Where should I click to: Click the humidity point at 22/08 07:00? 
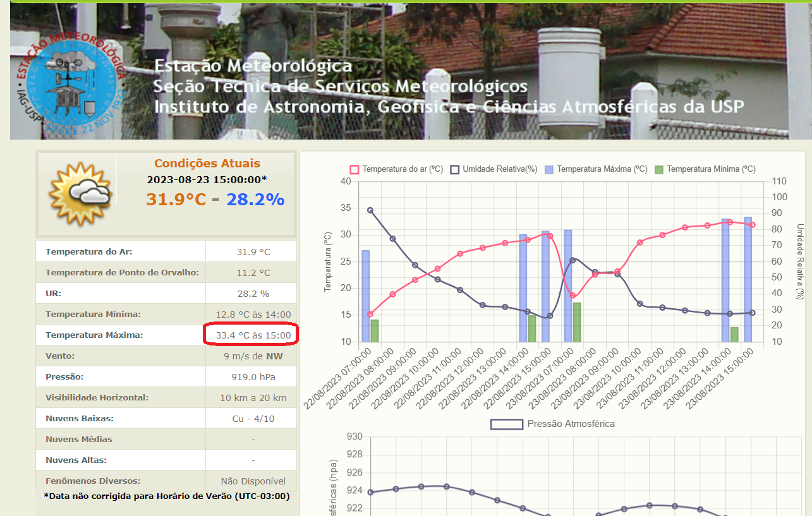(x=370, y=210)
